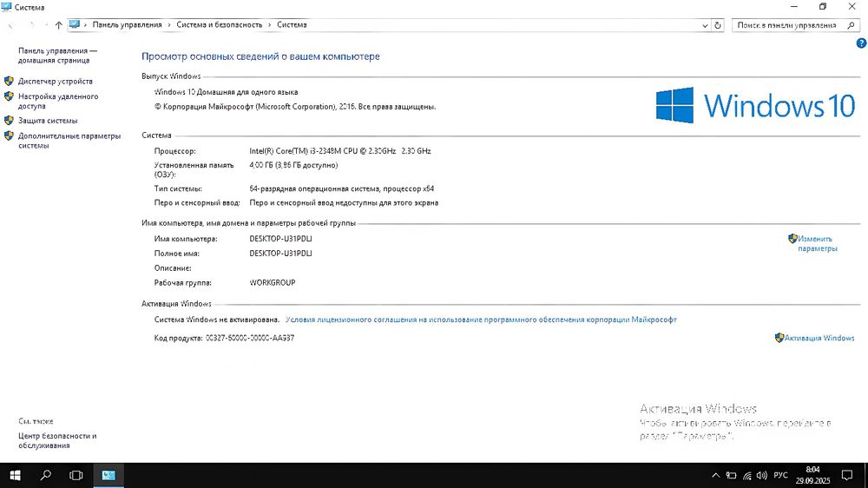Expand the address bar history dropdown
Viewport: 868px width, 488px height.
click(x=705, y=25)
